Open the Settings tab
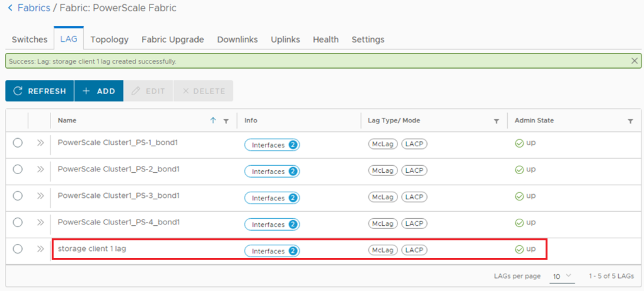Image resolution: width=644 pixels, height=291 pixels. (x=368, y=39)
